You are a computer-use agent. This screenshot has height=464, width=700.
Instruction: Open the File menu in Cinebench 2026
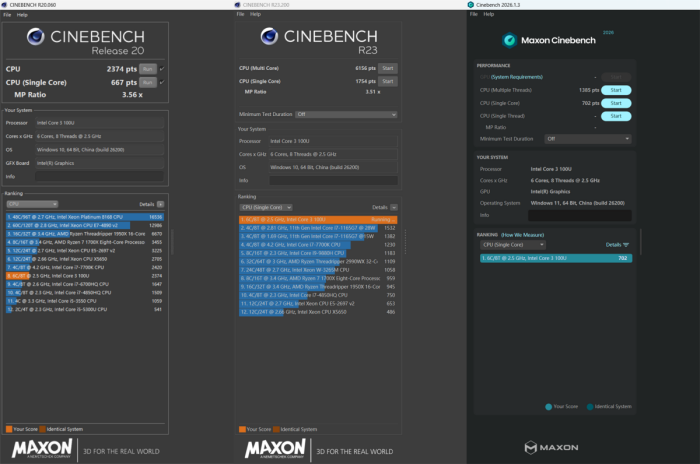(x=474, y=14)
